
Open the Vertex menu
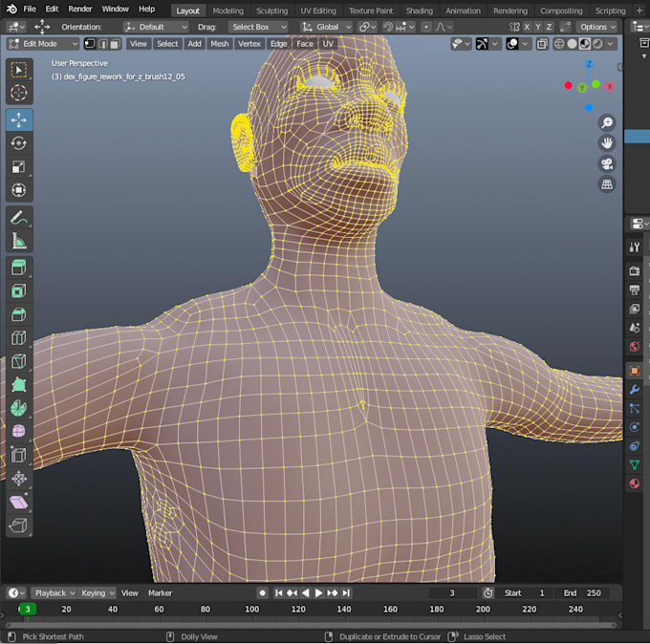point(249,44)
